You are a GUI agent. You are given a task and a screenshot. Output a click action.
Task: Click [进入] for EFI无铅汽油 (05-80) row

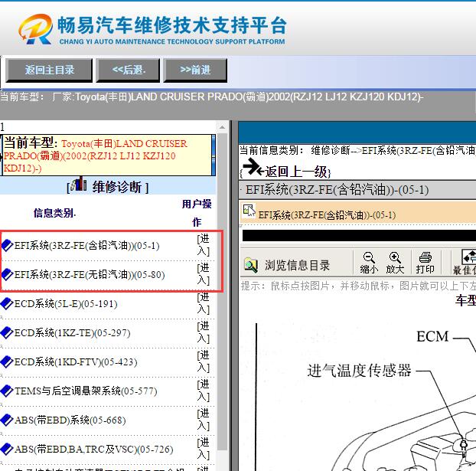pyautogui.click(x=203, y=274)
